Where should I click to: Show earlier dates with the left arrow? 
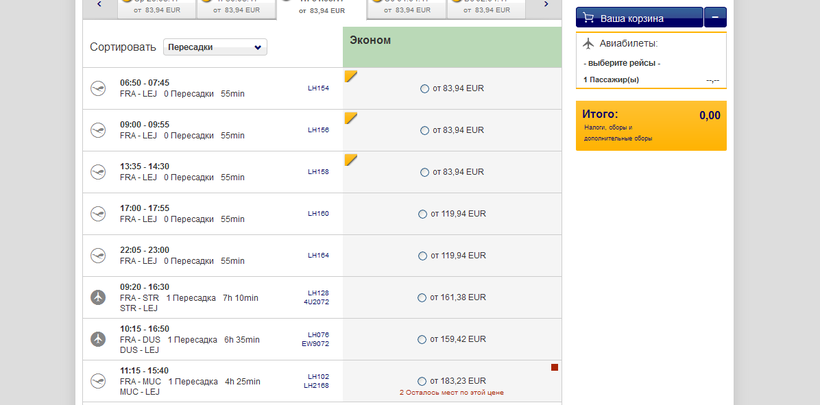(98, 5)
